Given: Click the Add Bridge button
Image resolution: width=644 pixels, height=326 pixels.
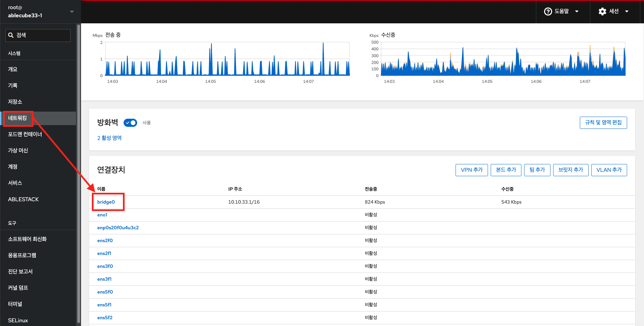Looking at the screenshot, I should click(x=570, y=170).
